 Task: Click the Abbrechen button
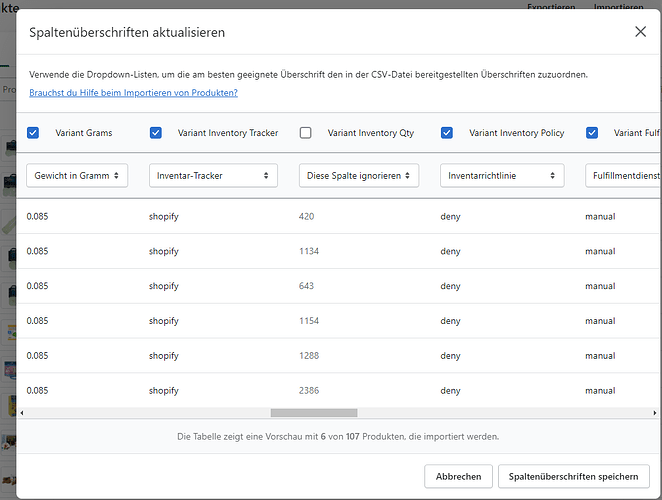[x=459, y=476]
